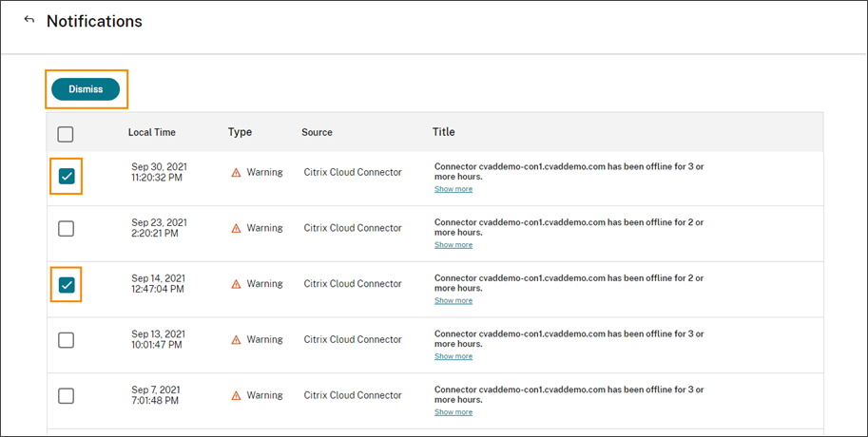Tick the Sep 7, 2021 notification checkbox
This screenshot has height=437, width=868.
pos(66,395)
